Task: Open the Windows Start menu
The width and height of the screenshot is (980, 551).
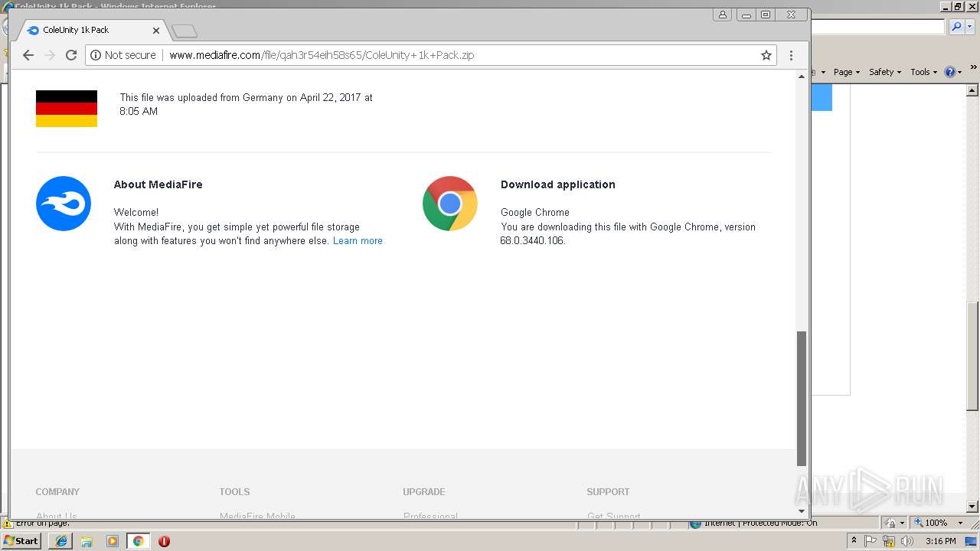Action: tap(21, 540)
